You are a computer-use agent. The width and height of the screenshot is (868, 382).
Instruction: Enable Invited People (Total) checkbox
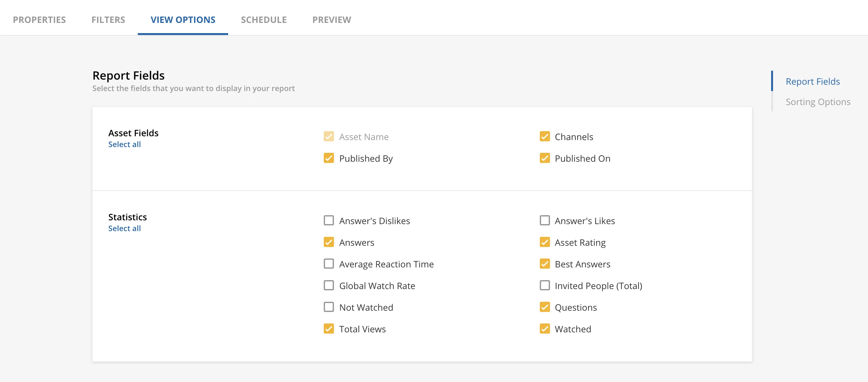click(545, 286)
